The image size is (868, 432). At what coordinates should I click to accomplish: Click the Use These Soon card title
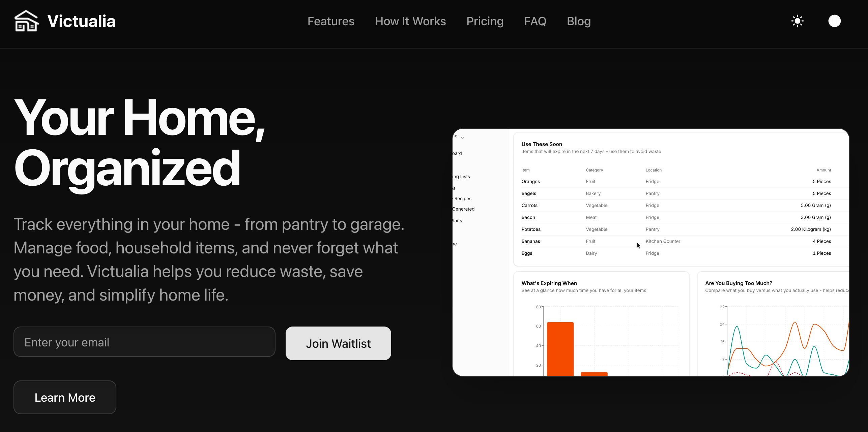[542, 144]
